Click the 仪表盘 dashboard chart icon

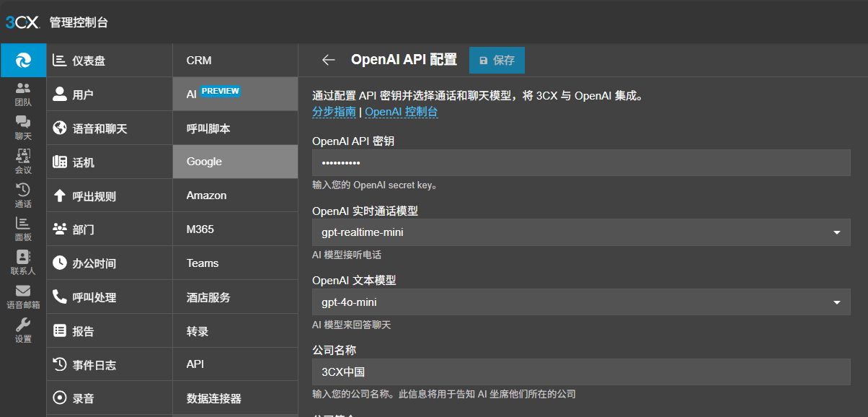click(x=60, y=61)
